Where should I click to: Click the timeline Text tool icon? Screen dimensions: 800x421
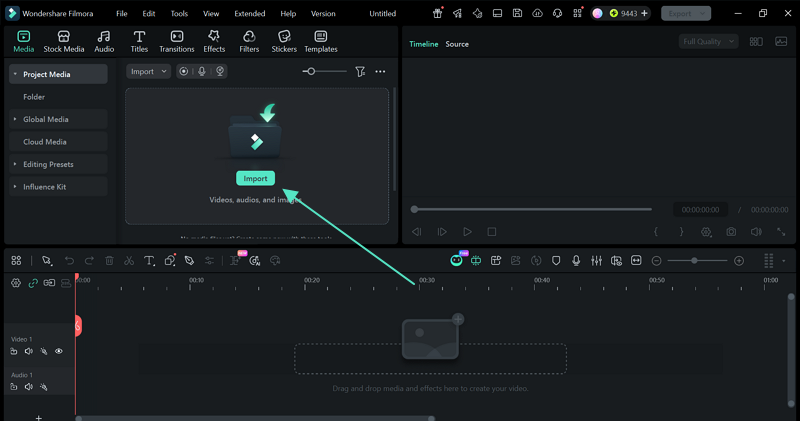[x=149, y=261]
